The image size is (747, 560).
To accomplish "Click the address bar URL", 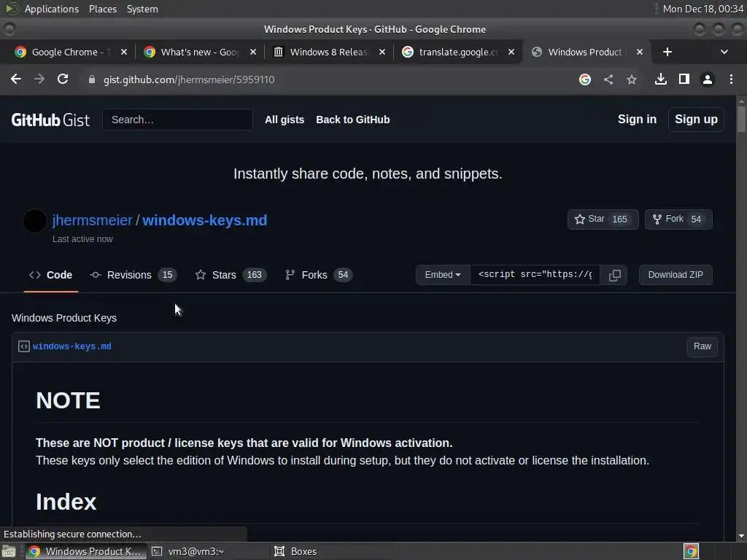I will point(189,79).
